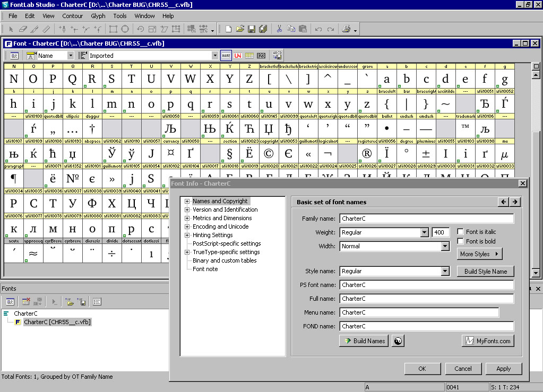Open the Contour menu
The width and height of the screenshot is (543, 392).
pyautogui.click(x=72, y=16)
